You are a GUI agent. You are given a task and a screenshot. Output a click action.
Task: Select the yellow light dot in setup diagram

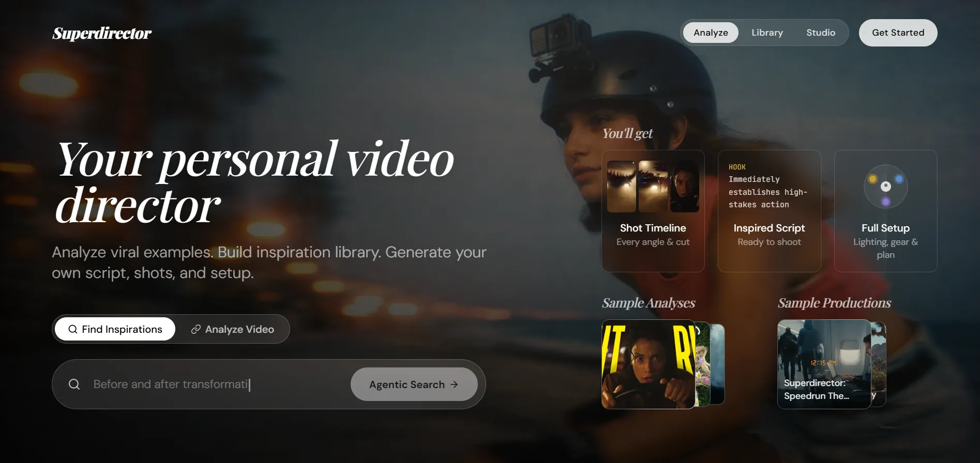pos(873,179)
